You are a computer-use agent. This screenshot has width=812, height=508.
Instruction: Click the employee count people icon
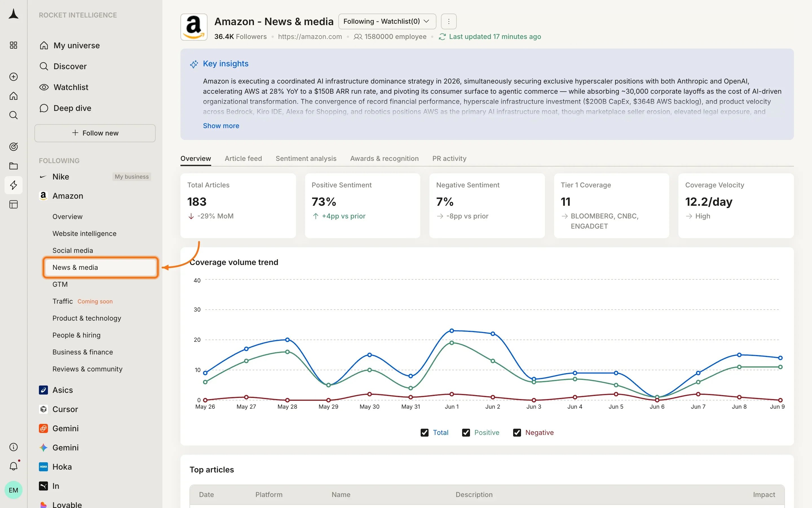pyautogui.click(x=358, y=37)
